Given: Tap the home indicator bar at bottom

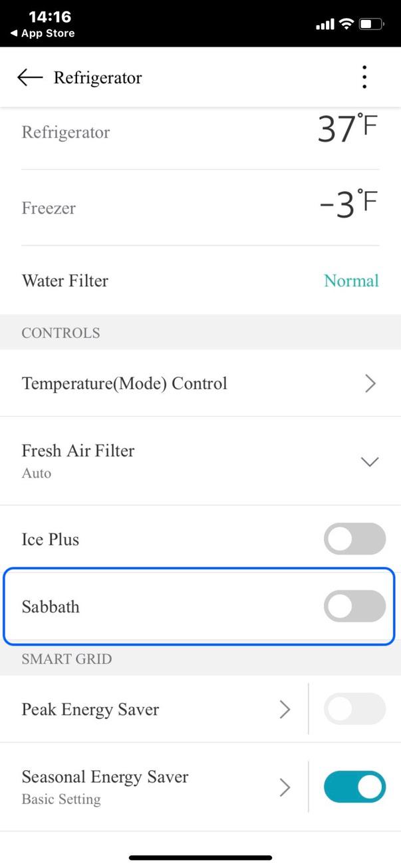Looking at the screenshot, I should coord(200,857).
